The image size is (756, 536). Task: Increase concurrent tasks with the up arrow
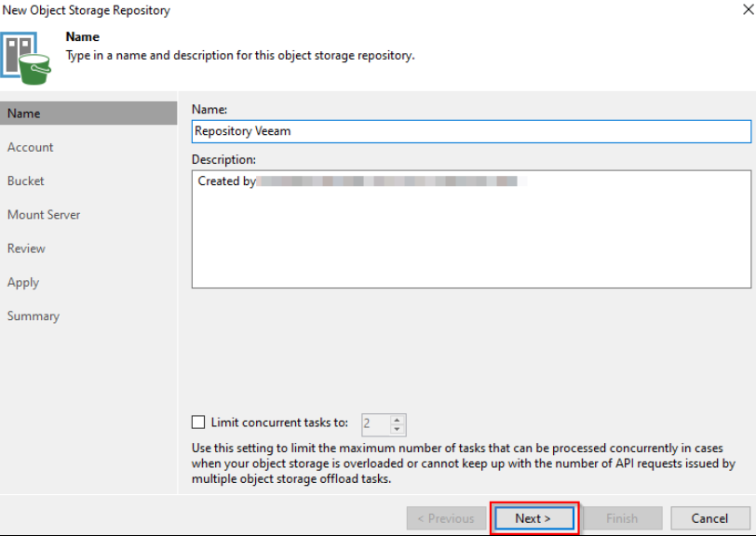(398, 420)
